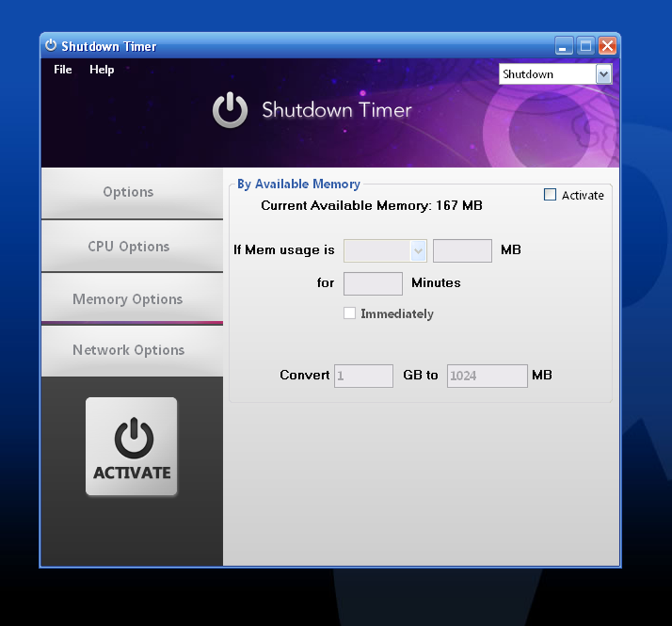Switch to the CPU Options tab
672x626 pixels.
tap(132, 246)
